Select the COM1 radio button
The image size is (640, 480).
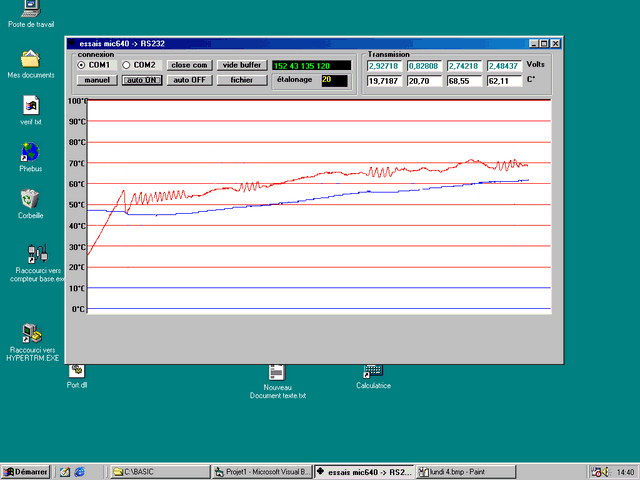pyautogui.click(x=82, y=65)
